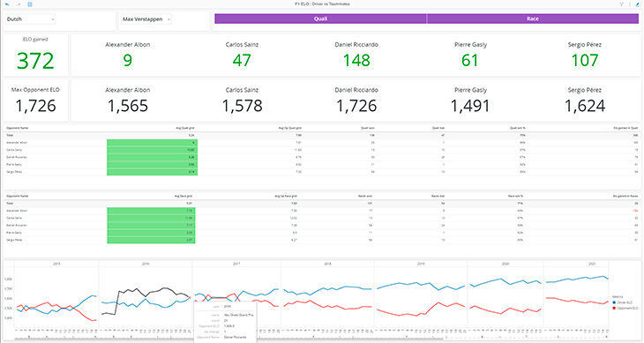Image resolution: width=644 pixels, height=343 pixels.
Task: Click the red Opponent ELO legend swatch
Action: pos(614,308)
